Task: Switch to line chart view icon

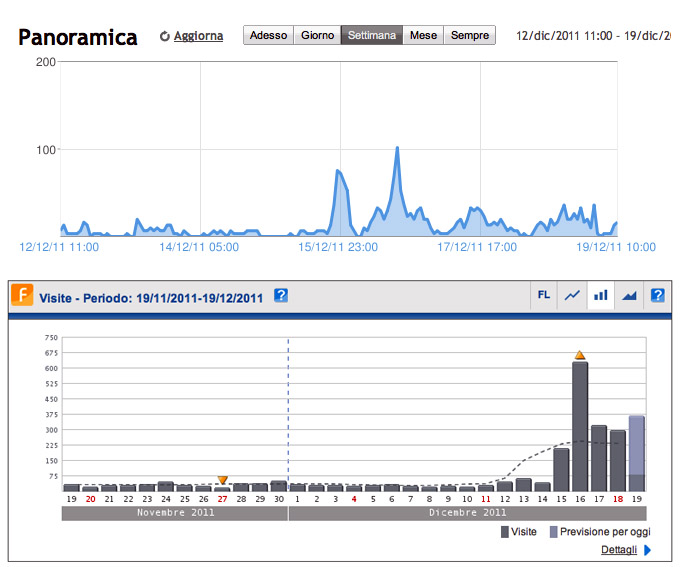Action: (x=572, y=295)
